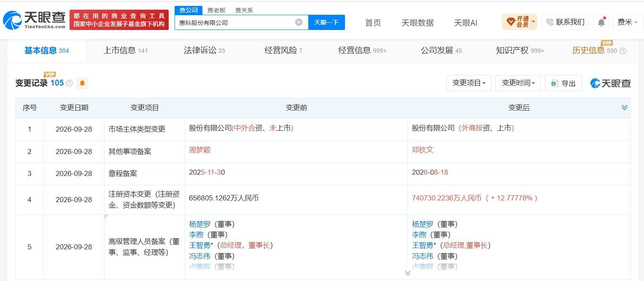Open notifications via the bell icon
Image resolution: width=644 pixels, height=281 pixels.
pyautogui.click(x=601, y=22)
